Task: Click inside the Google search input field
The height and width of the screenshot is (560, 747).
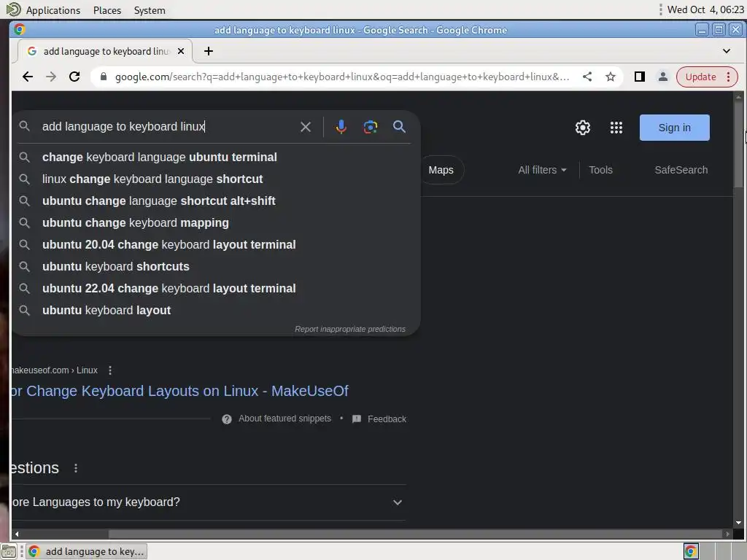Action: click(167, 127)
